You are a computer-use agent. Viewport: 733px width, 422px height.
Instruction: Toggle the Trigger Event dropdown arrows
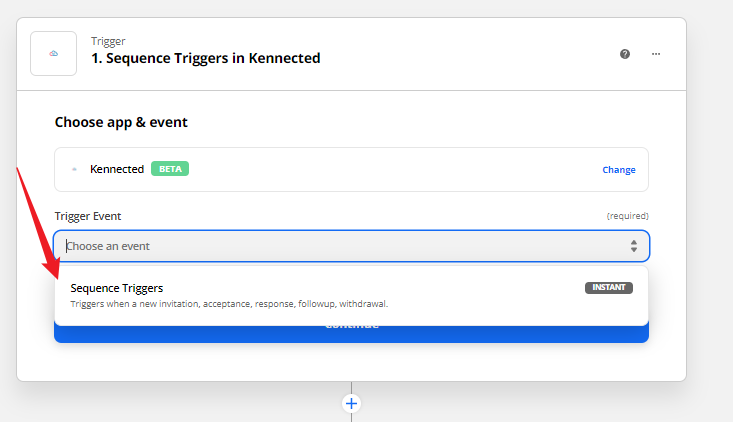coord(633,246)
